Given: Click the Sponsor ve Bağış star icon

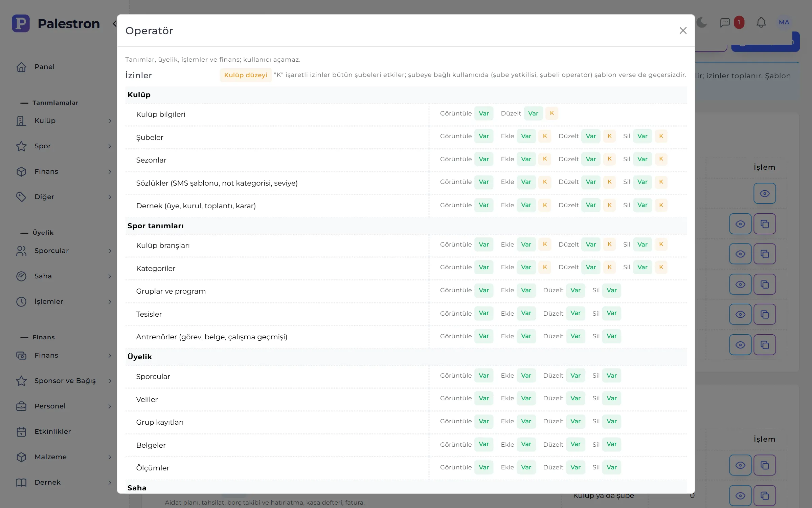Looking at the screenshot, I should coord(21,381).
